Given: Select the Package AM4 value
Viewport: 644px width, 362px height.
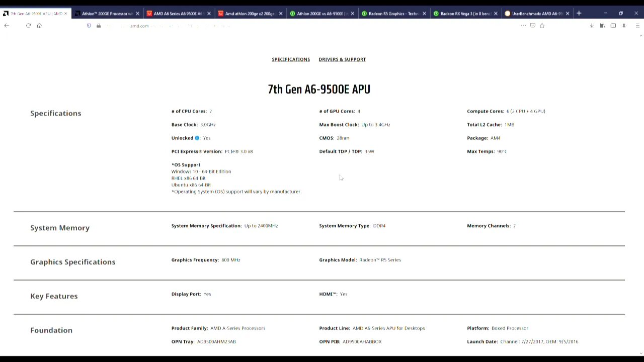Looking at the screenshot, I should pyautogui.click(x=496, y=138).
